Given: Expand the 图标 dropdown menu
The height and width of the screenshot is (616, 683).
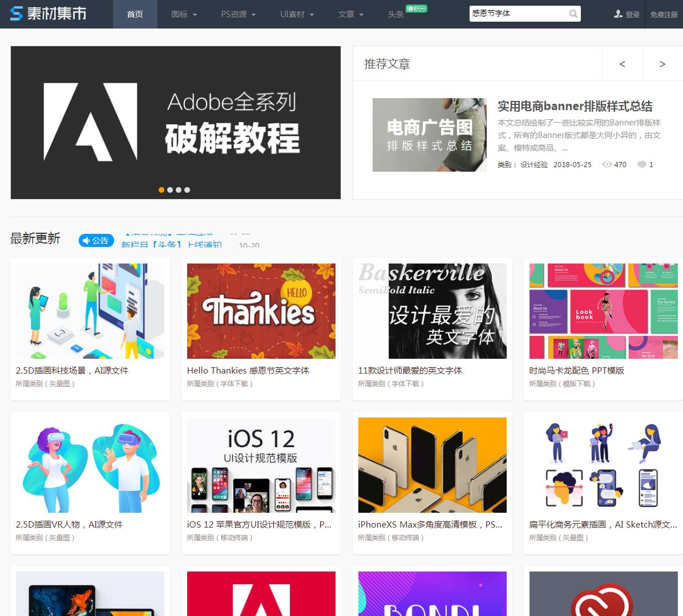Looking at the screenshot, I should pyautogui.click(x=184, y=14).
